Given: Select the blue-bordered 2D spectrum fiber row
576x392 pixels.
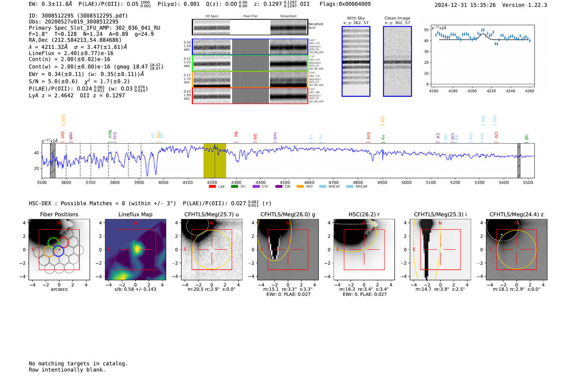Looking at the screenshot, I should 250,47.
